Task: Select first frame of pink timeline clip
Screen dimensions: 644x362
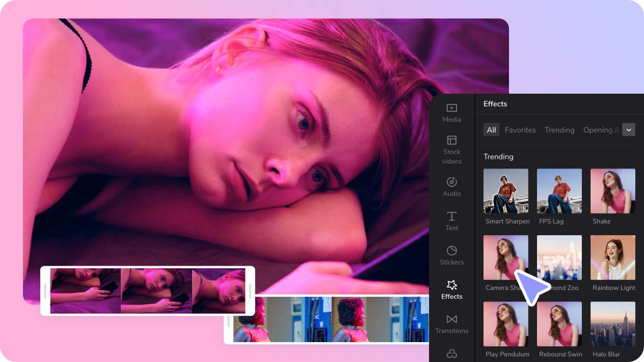Action: coord(86,291)
